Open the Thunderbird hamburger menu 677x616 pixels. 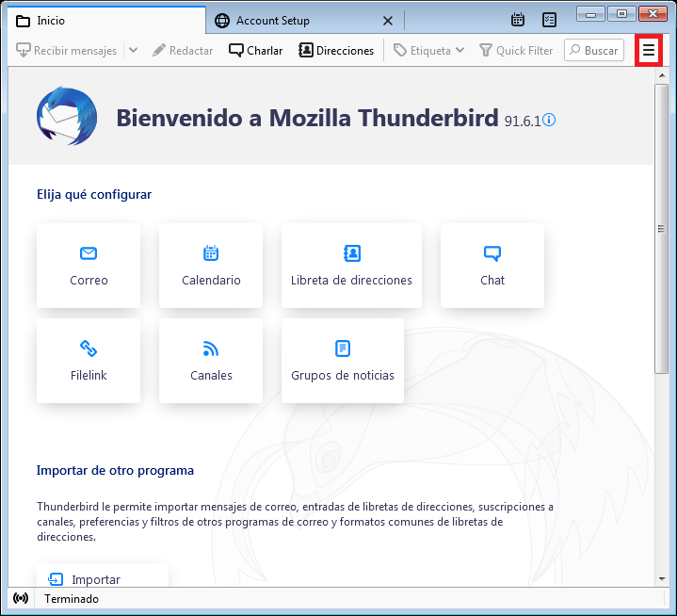[649, 51]
